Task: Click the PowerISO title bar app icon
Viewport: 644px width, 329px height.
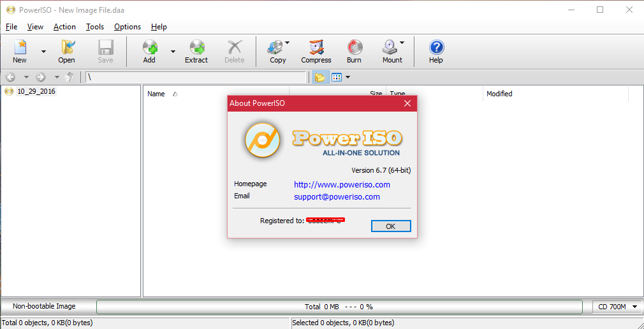Action: pos(11,10)
